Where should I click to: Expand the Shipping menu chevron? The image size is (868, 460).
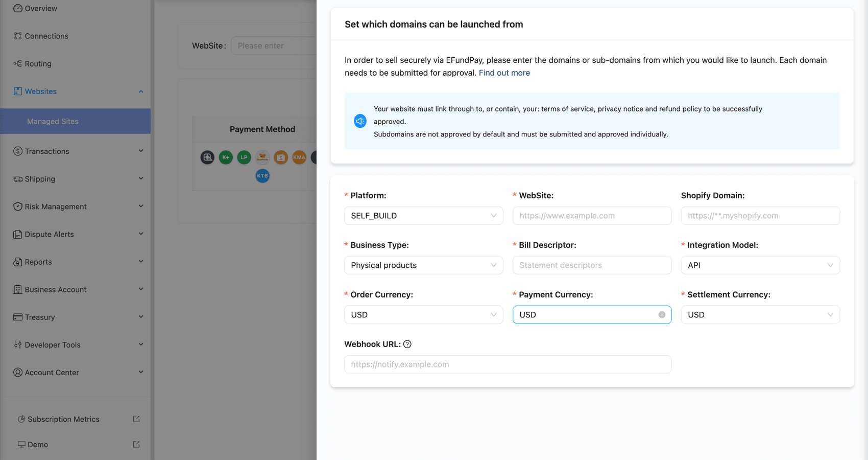tap(141, 179)
